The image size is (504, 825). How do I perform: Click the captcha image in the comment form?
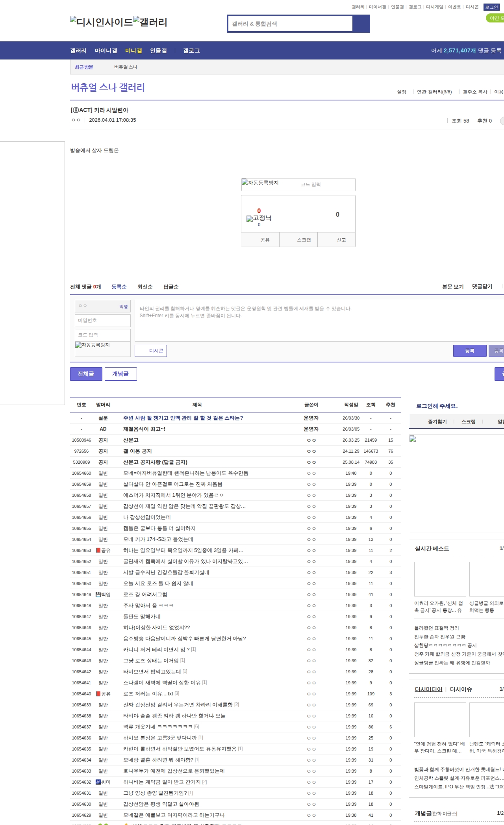(93, 345)
